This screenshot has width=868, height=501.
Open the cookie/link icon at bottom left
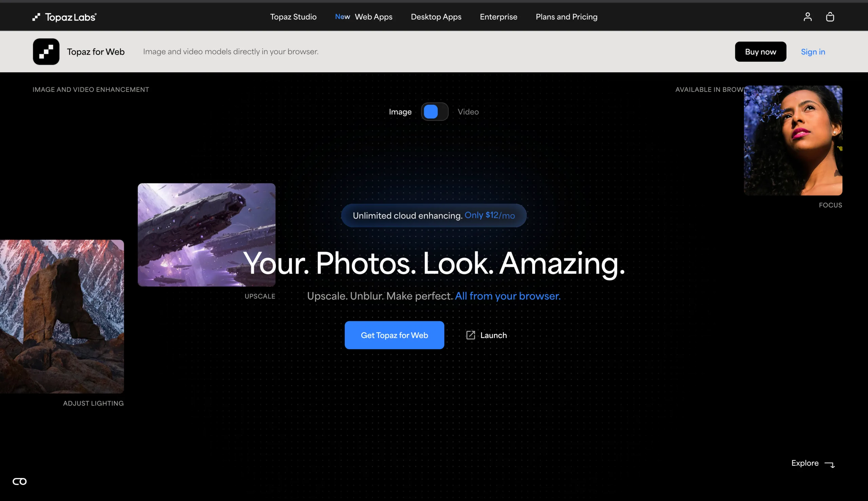20,481
